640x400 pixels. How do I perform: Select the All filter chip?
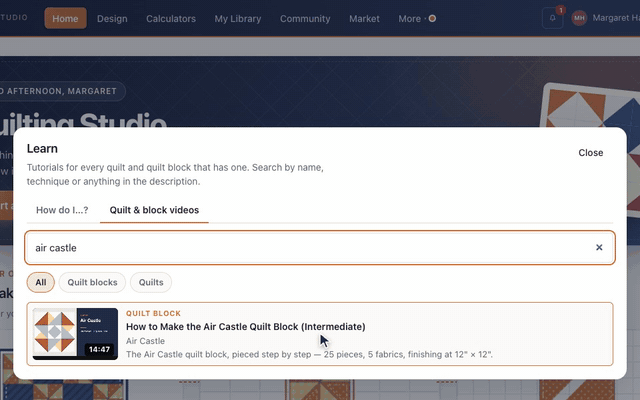tap(41, 282)
